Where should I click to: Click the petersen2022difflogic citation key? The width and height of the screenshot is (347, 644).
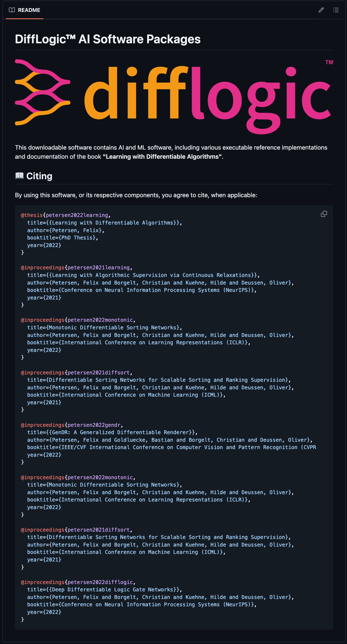pyautogui.click(x=100, y=582)
